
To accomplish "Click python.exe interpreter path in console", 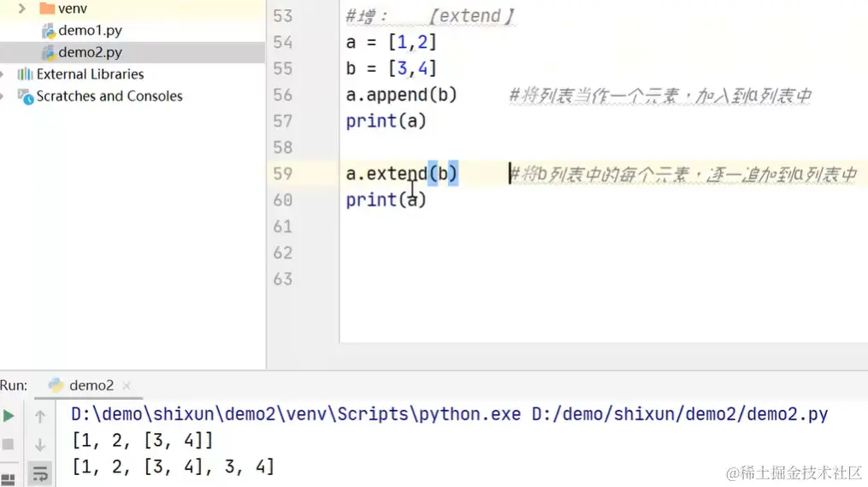I will [296, 414].
